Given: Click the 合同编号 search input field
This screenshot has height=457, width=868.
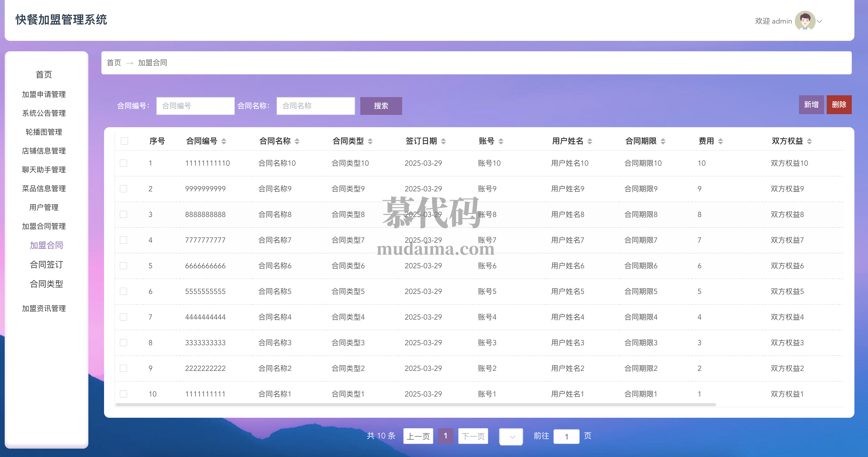Looking at the screenshot, I should (x=195, y=106).
